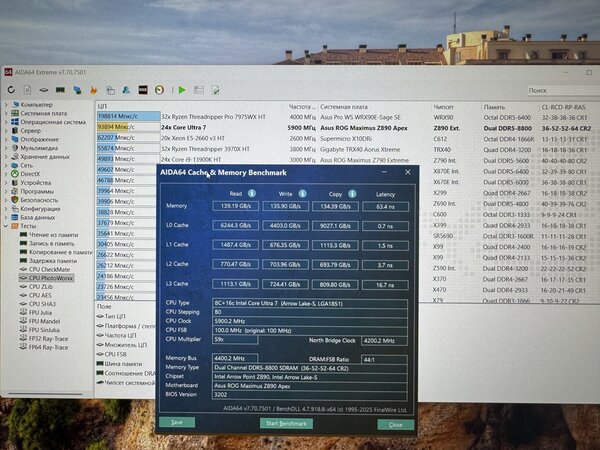This screenshot has height=450, width=600.
Task: Click the toolbar icon right of the flame
Action: [x=111, y=90]
